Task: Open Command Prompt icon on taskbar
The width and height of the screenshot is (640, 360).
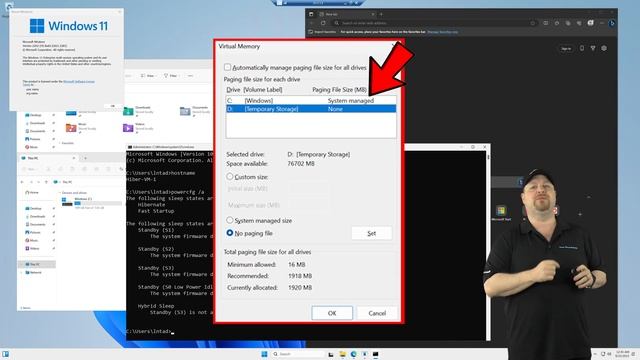Action: tap(376, 354)
